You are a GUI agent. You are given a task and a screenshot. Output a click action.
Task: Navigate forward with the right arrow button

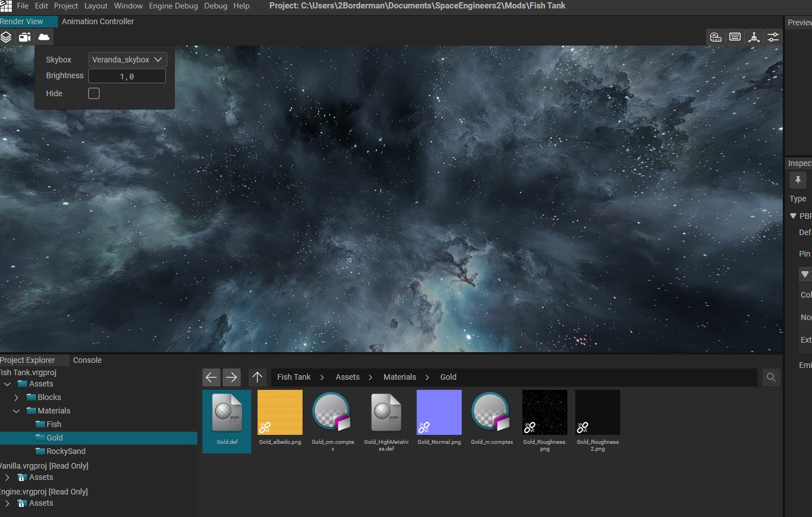pos(232,377)
